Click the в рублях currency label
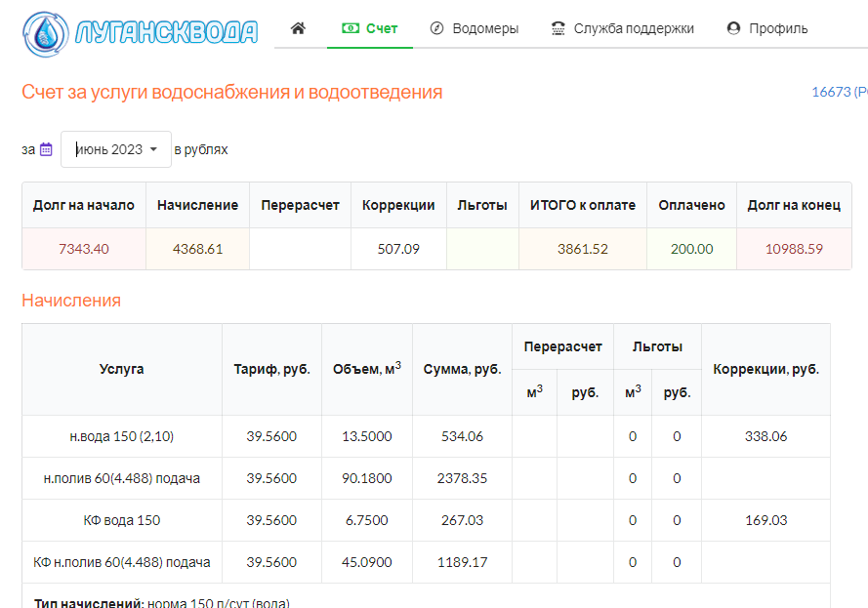 [201, 149]
